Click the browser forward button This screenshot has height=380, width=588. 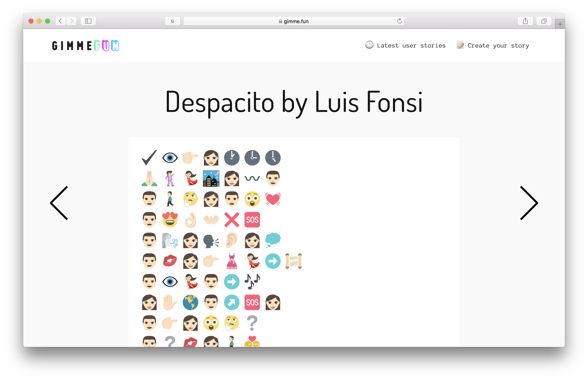tap(71, 21)
